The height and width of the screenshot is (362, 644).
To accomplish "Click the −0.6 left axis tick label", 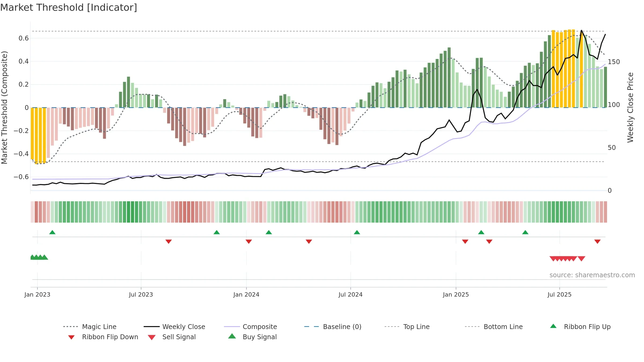I will tap(21, 177).
